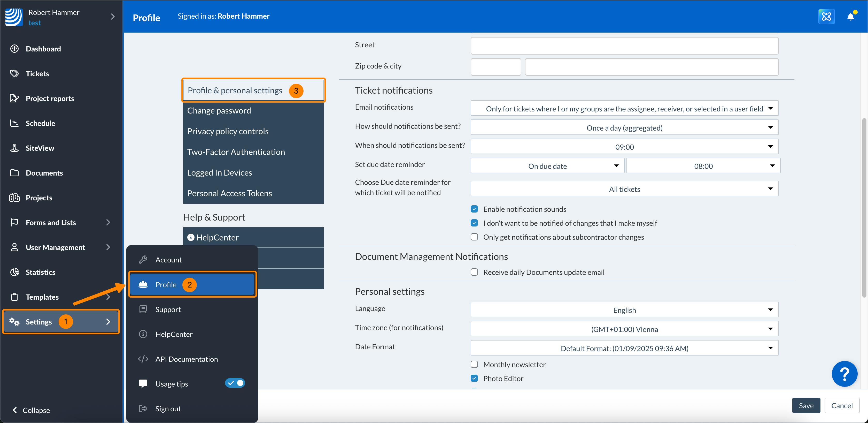This screenshot has width=868, height=423.
Task: Open the Email notifications dropdown
Action: click(x=624, y=109)
